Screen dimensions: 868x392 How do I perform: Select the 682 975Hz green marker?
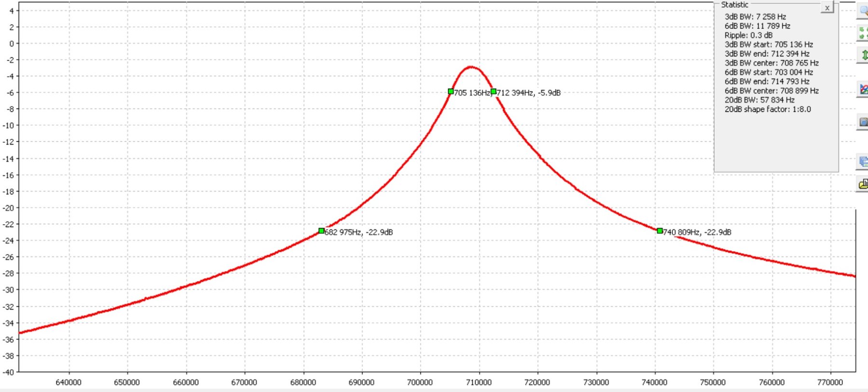pos(321,230)
